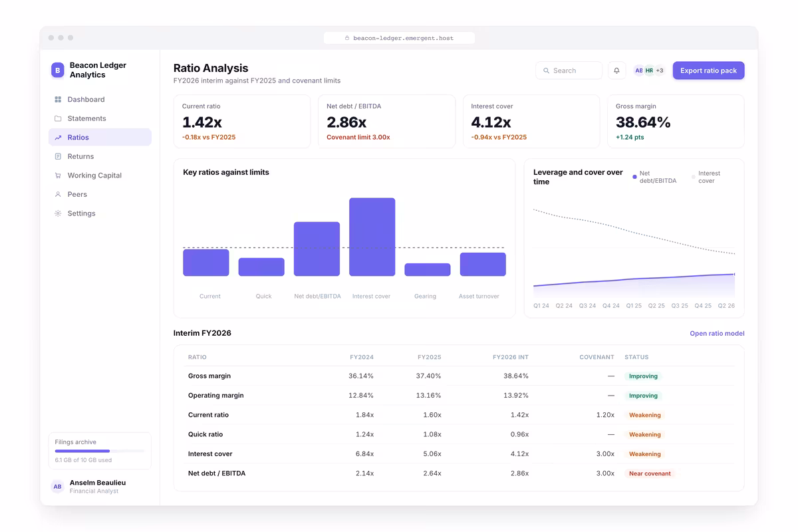Viewport: 798px width, 532px height.
Task: Go to Dashboard page
Action: pyautogui.click(x=100, y=100)
